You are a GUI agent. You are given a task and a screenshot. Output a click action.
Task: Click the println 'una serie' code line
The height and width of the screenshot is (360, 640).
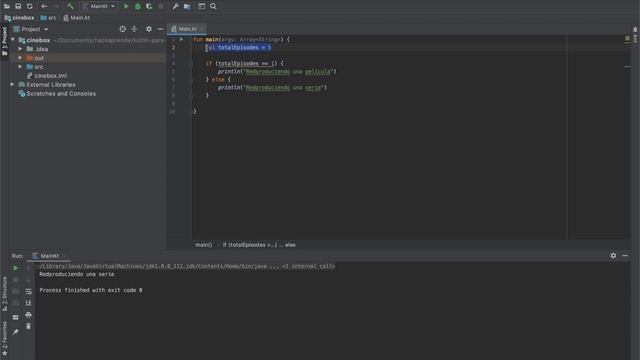point(272,87)
